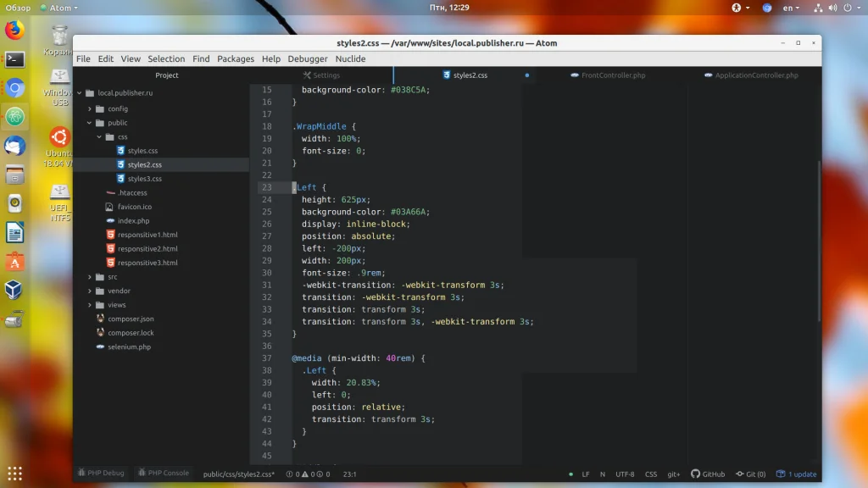The width and height of the screenshot is (868, 488).
Task: Change the CSS grammar selector
Action: tap(651, 474)
